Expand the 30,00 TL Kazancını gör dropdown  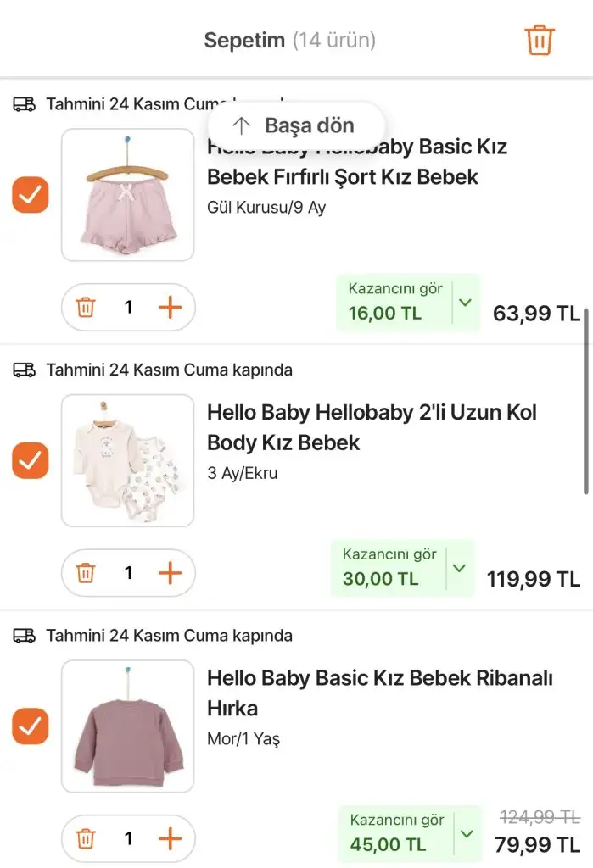pos(459,568)
